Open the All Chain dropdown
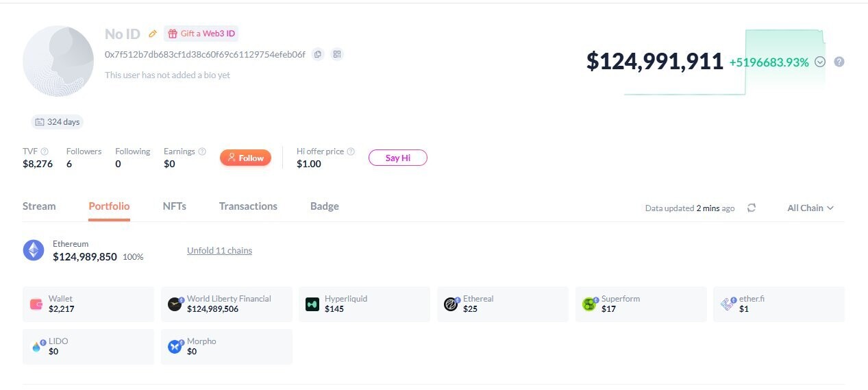 click(810, 208)
